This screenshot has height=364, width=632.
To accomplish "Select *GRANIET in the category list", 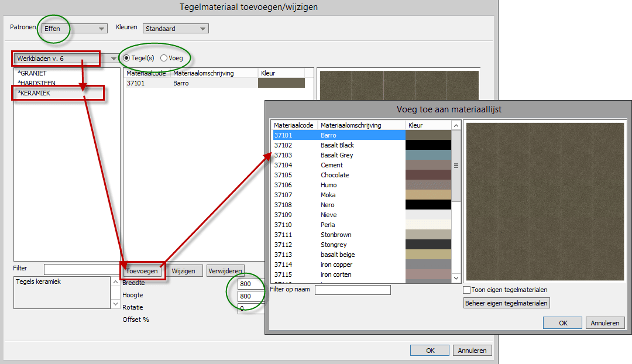I will 32,73.
